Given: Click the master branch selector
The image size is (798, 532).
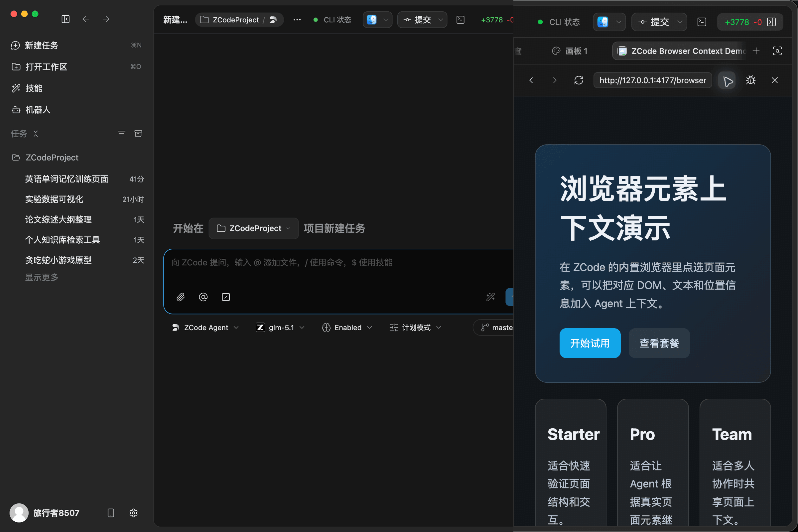Looking at the screenshot, I should tap(494, 328).
